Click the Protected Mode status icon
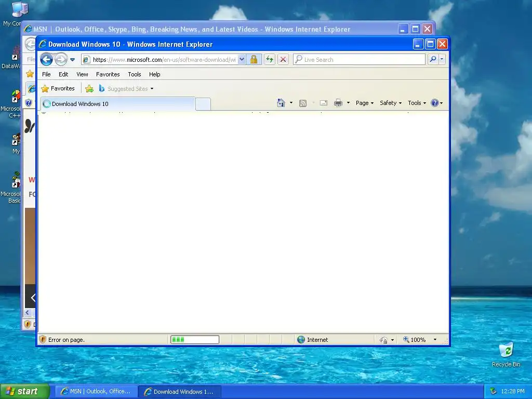 point(383,340)
